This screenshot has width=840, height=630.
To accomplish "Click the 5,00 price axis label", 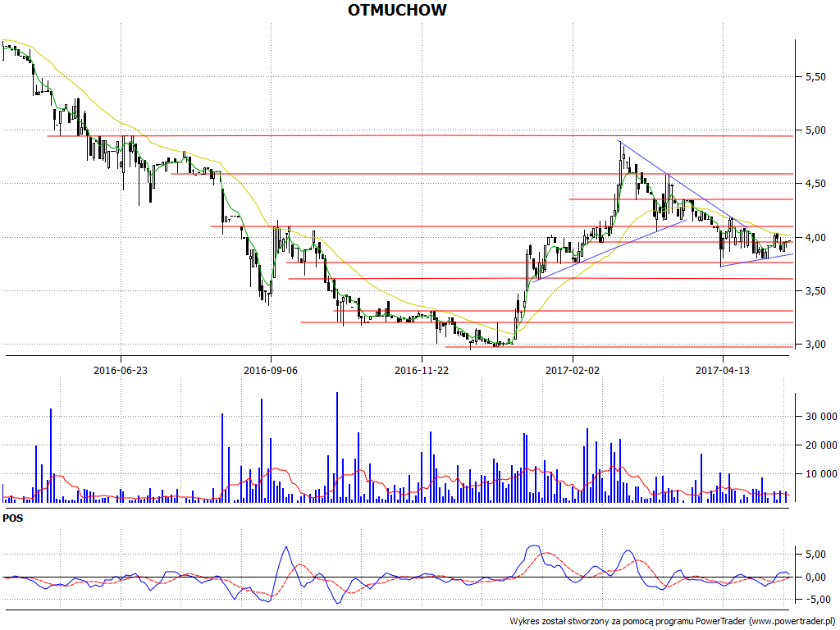I will tap(815, 130).
